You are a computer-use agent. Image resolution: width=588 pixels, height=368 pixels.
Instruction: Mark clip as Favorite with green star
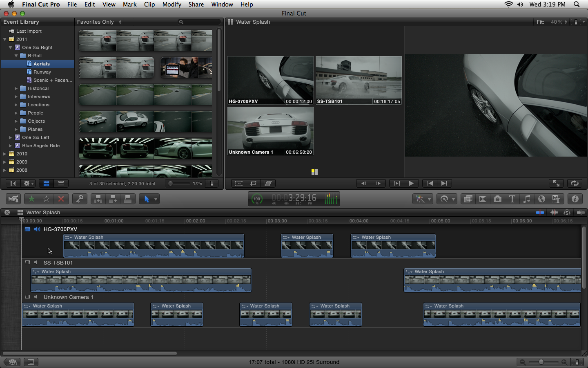click(31, 199)
